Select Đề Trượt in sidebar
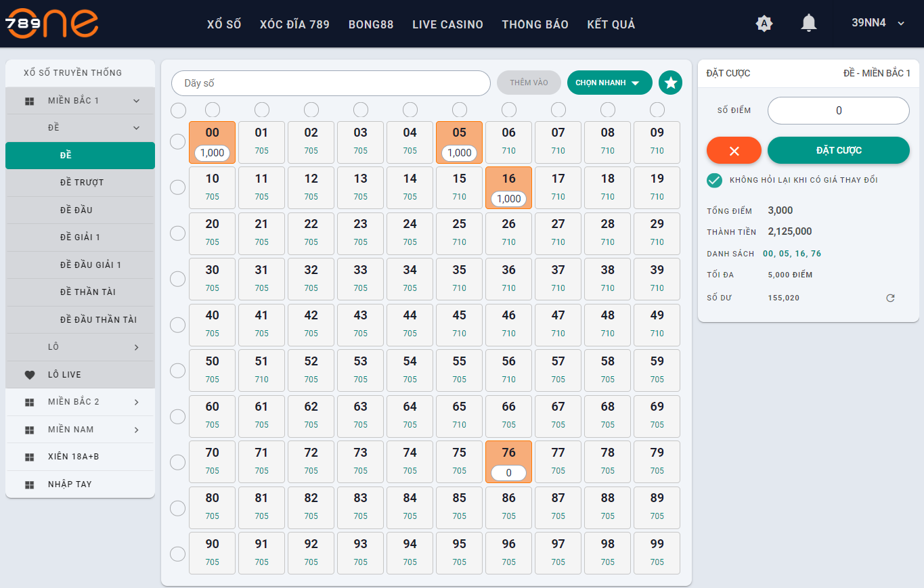This screenshot has width=924, height=588. pyautogui.click(x=80, y=183)
